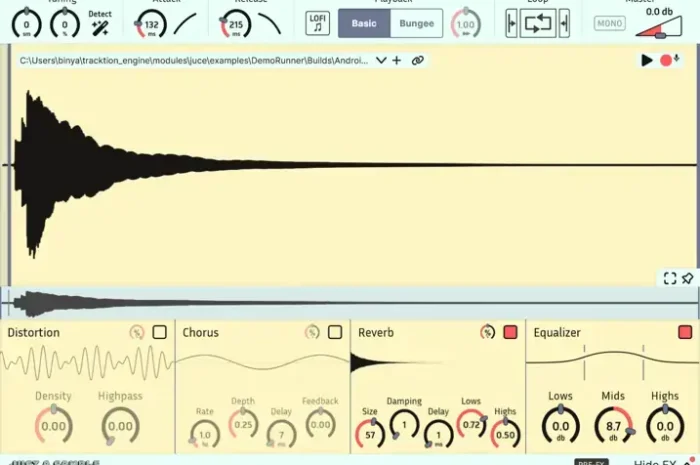Screen dimensions: 700x465
Task: Click the Equalizer Mids 8.7 db knob
Action: [613, 427]
